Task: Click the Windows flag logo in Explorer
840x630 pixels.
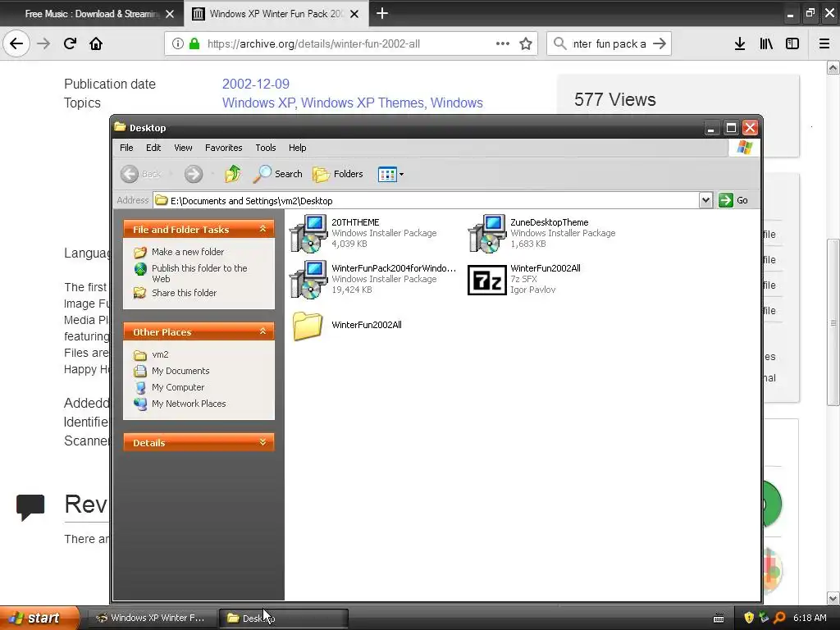Action: tap(744, 148)
